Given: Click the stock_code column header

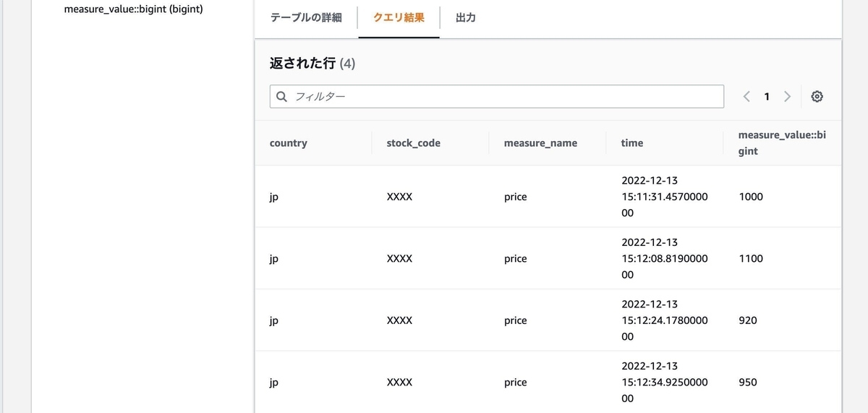Looking at the screenshot, I should pyautogui.click(x=414, y=143).
